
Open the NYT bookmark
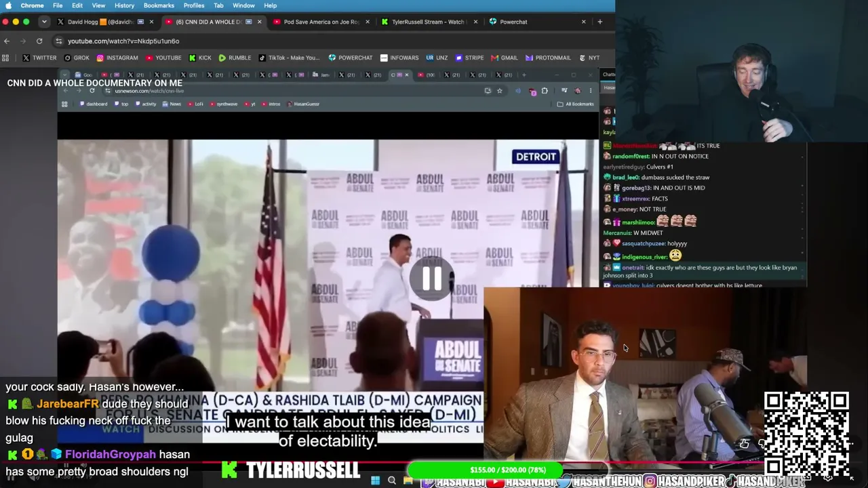[589, 58]
